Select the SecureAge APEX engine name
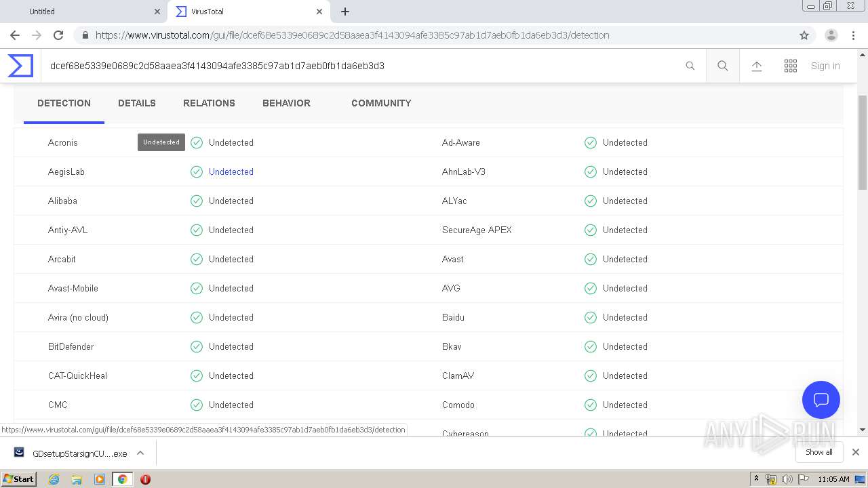 click(x=477, y=230)
